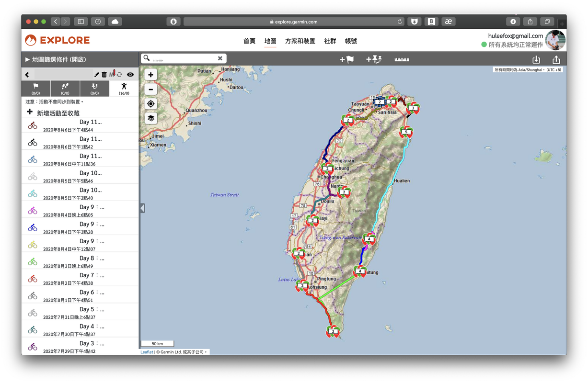Image resolution: width=588 pixels, height=383 pixels.
Task: Click the import download icon above map
Action: click(536, 59)
